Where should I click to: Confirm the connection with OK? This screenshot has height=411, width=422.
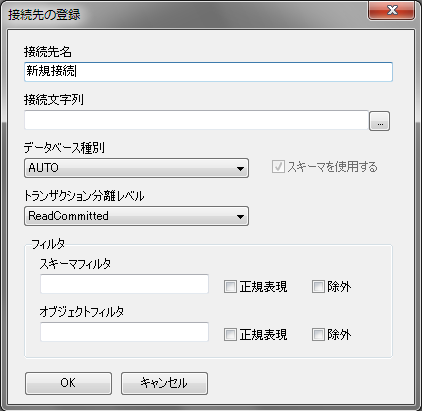pos(68,383)
